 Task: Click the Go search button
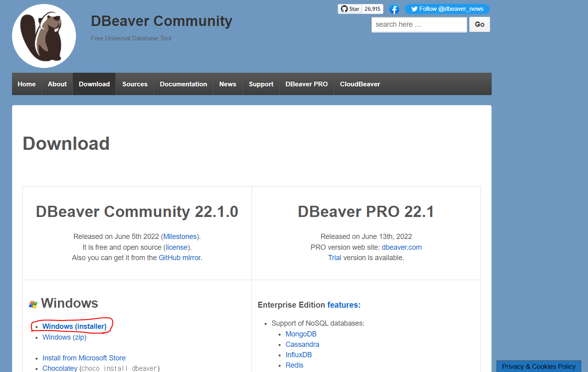[x=479, y=24]
